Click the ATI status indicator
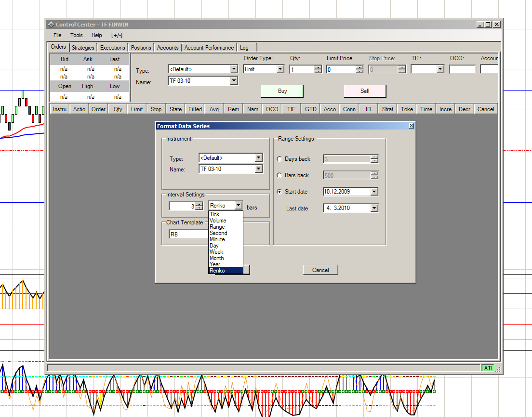The height and width of the screenshot is (417, 532). 488,368
